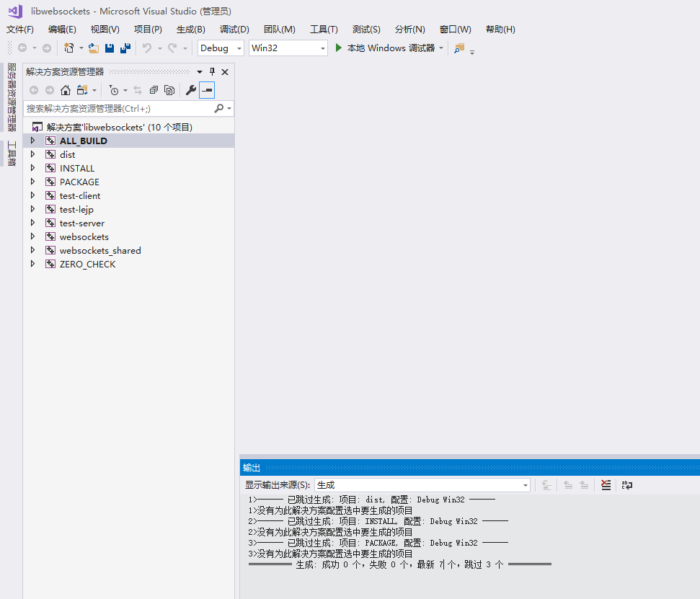The width and height of the screenshot is (700, 599).
Task: Open the 工具(T) menu
Action: click(324, 30)
